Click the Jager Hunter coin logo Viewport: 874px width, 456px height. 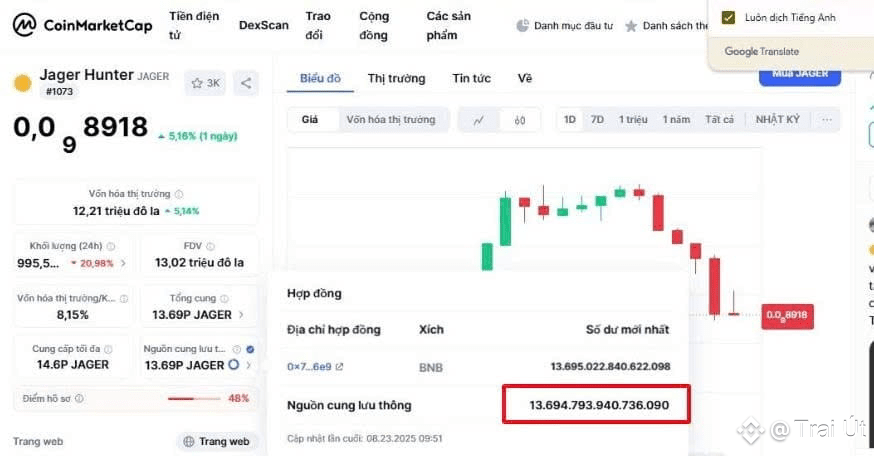(23, 83)
